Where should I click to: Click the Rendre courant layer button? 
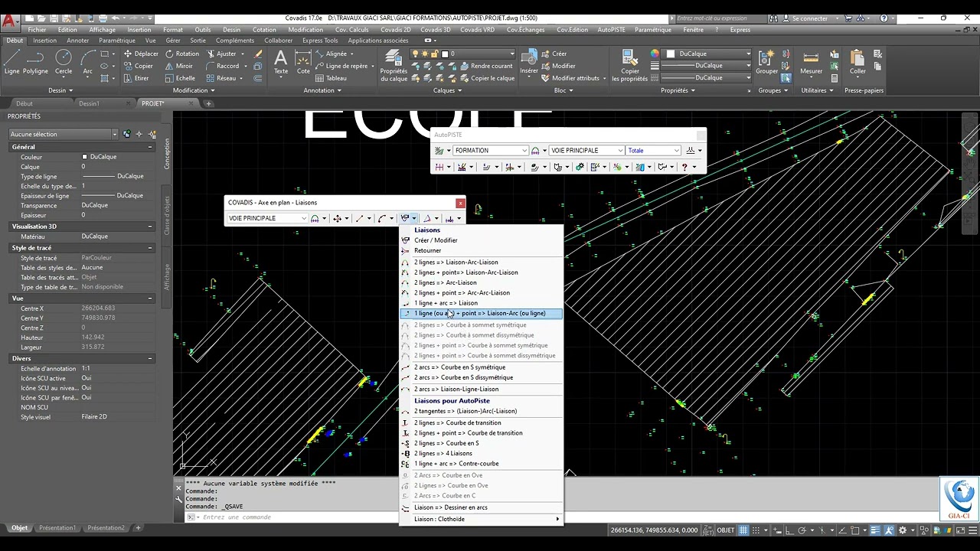[x=486, y=66]
